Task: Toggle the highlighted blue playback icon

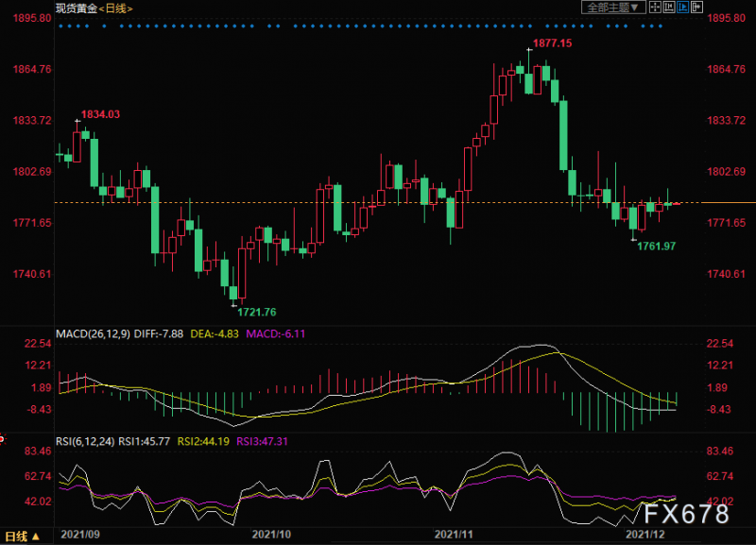Action: click(682, 8)
